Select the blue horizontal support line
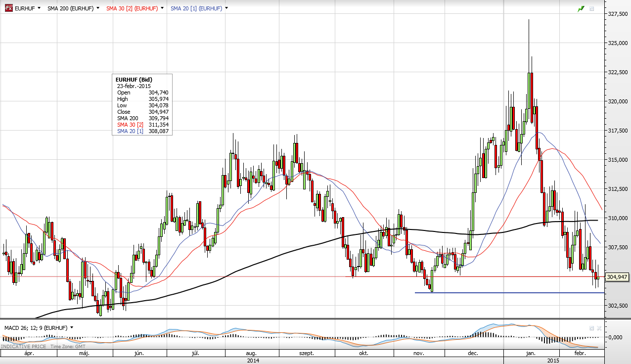The height and width of the screenshot is (364, 631). click(495, 293)
